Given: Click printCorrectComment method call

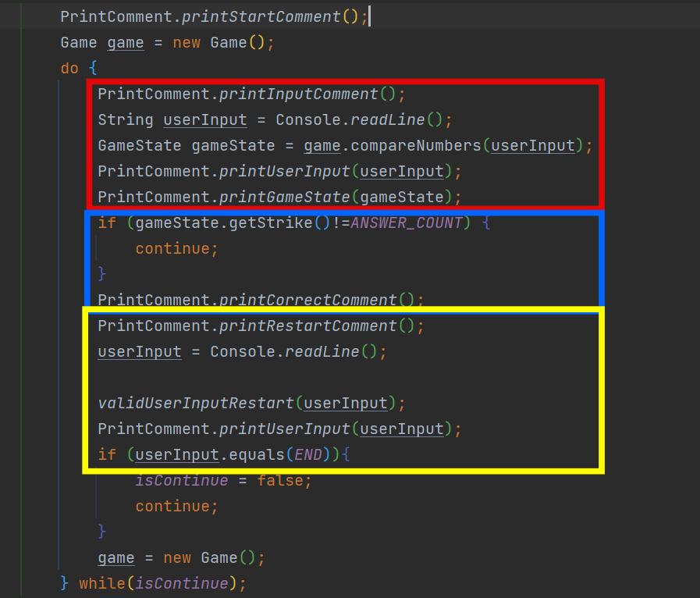Looking at the screenshot, I should click(x=307, y=300).
